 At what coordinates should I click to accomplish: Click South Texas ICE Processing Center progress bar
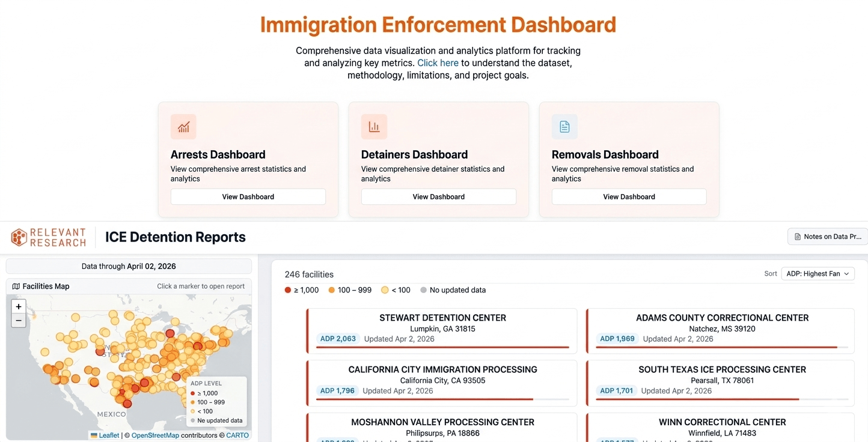(x=722, y=399)
